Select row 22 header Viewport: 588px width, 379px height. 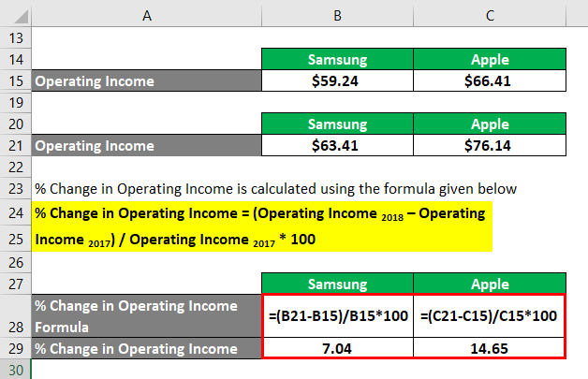coord(16,167)
